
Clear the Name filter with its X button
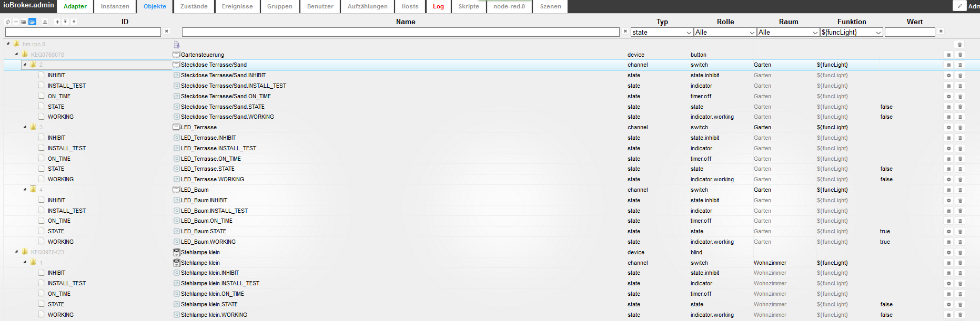(625, 31)
